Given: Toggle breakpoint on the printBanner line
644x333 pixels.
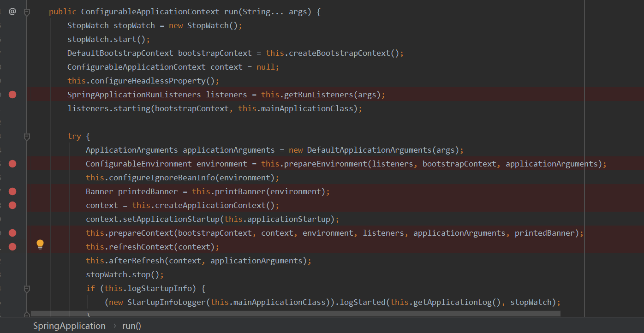Looking at the screenshot, I should (x=12, y=191).
